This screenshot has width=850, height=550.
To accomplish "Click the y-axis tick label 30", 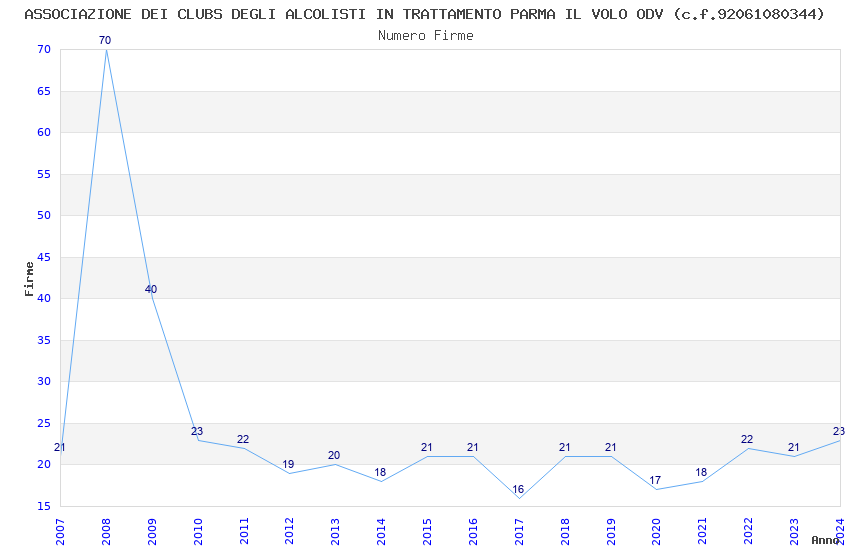I will pos(44,381).
